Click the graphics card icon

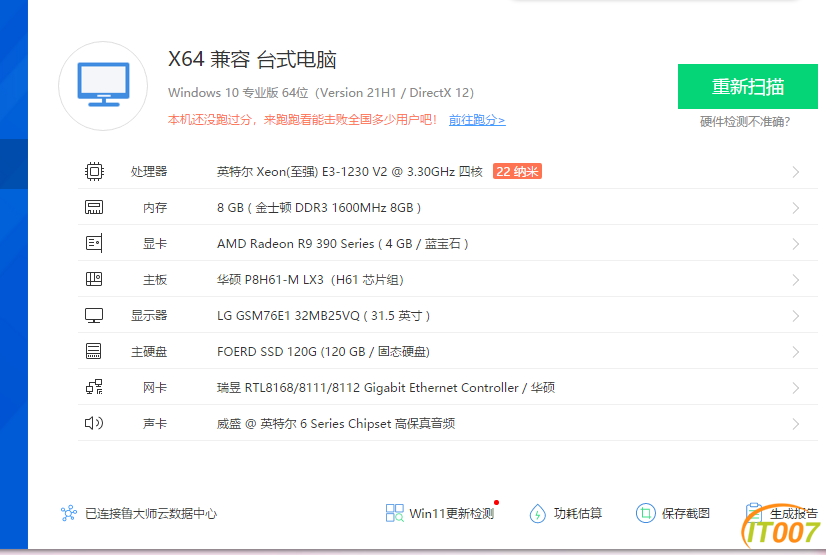(94, 243)
